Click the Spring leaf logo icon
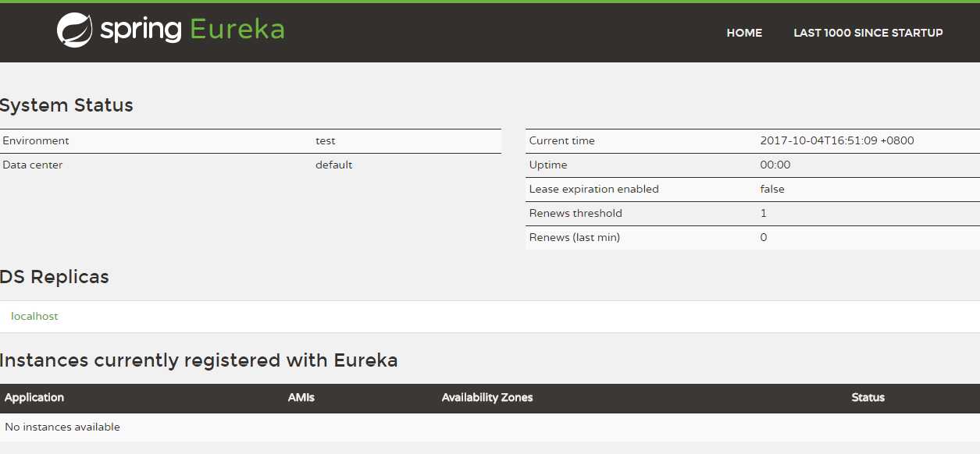980x454 pixels. tap(75, 30)
